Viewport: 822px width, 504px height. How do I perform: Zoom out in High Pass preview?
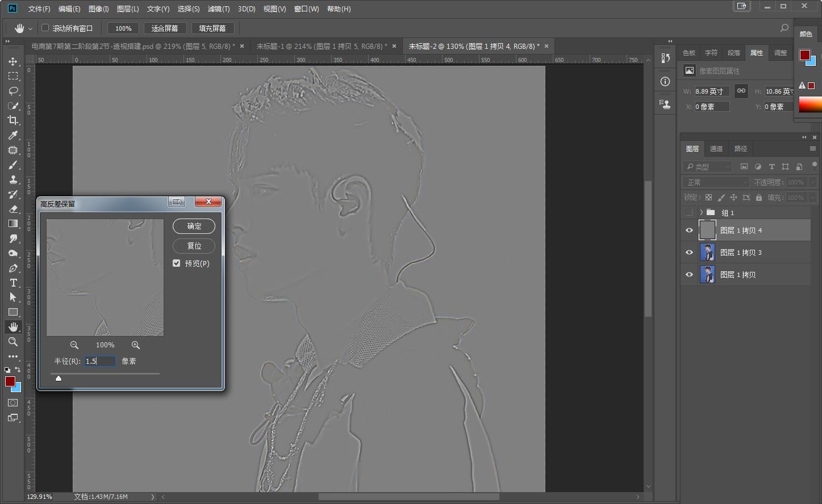[x=74, y=345]
